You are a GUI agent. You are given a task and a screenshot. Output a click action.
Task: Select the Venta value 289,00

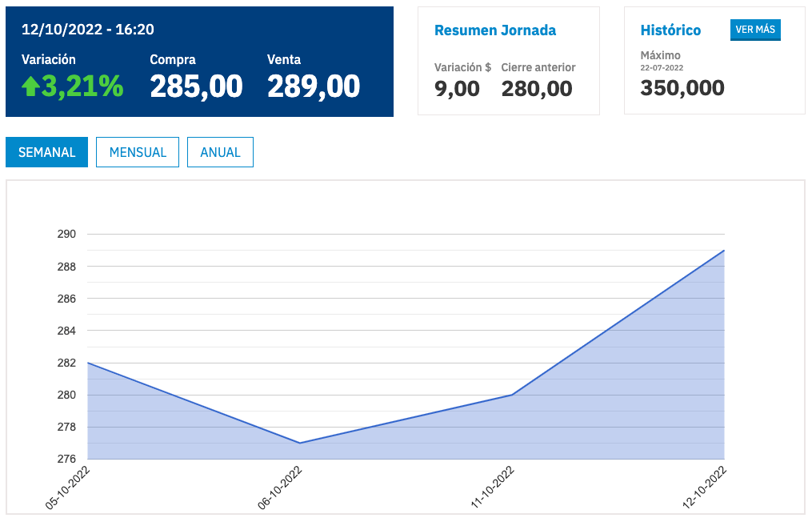point(314,86)
